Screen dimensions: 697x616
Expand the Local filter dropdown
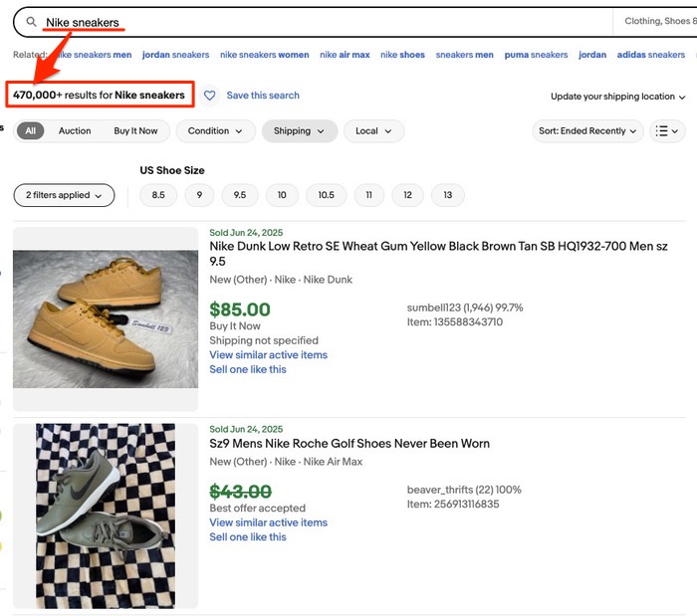373,131
